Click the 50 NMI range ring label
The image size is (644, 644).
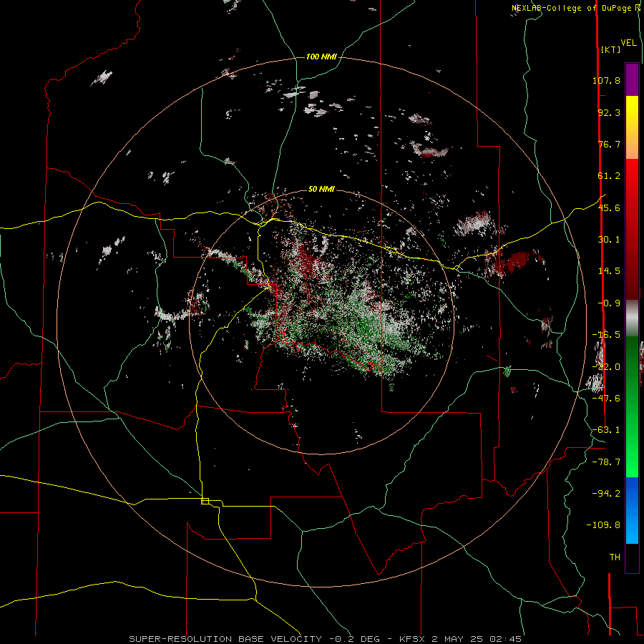point(321,190)
